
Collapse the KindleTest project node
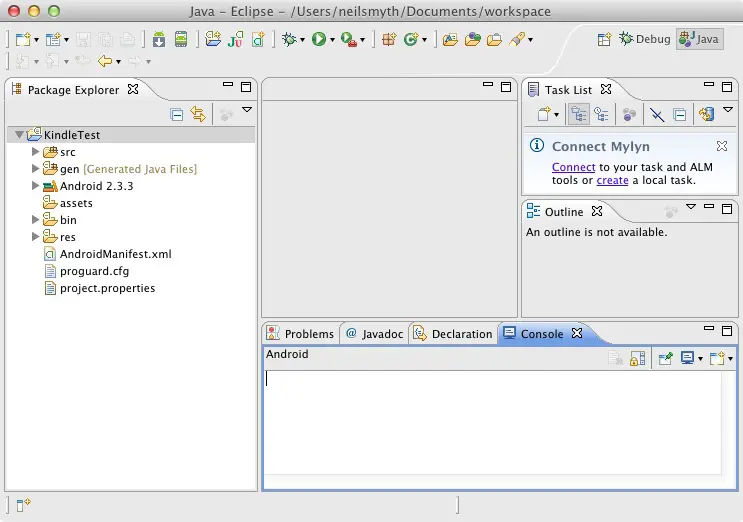coord(18,135)
